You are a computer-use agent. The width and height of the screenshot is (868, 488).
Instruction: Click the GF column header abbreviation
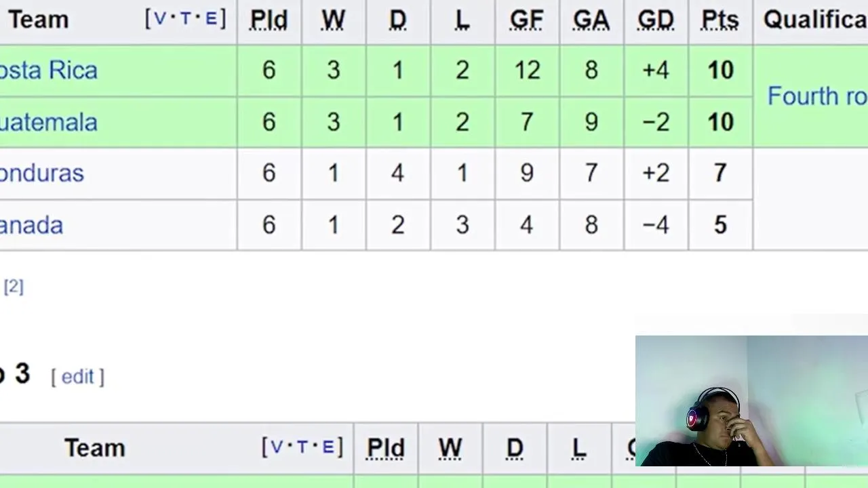pos(526,20)
